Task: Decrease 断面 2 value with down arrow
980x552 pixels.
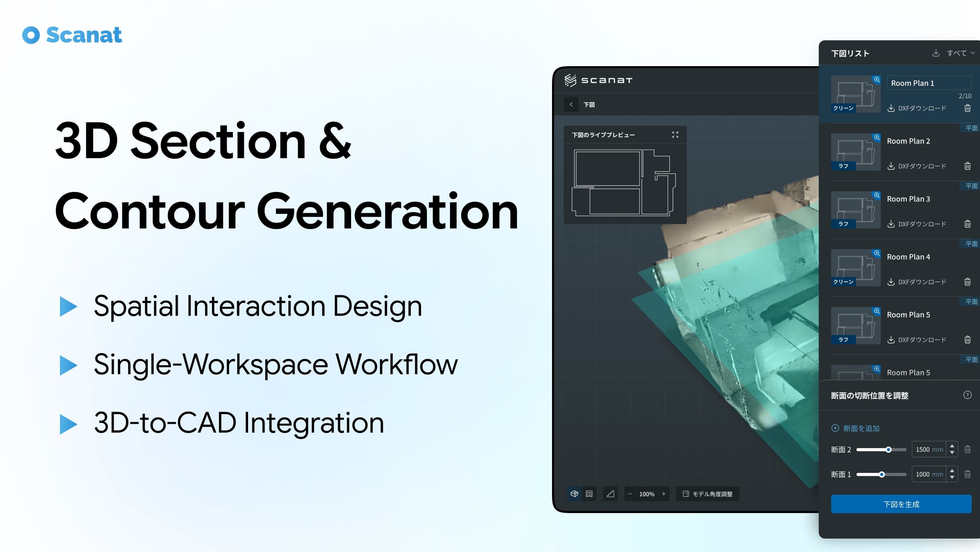Action: (952, 453)
